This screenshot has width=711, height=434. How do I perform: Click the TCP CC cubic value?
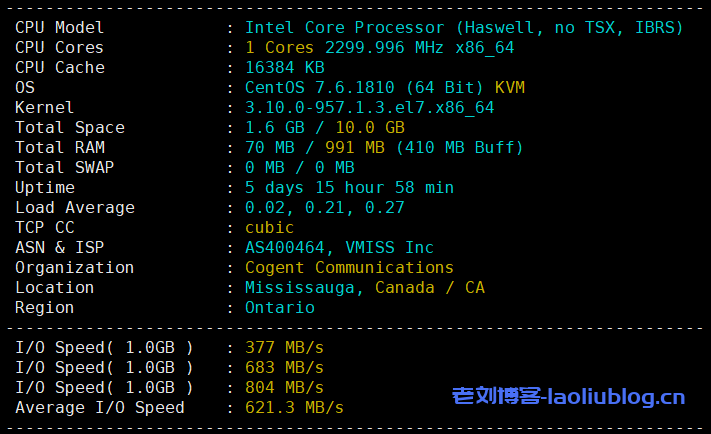click(269, 228)
